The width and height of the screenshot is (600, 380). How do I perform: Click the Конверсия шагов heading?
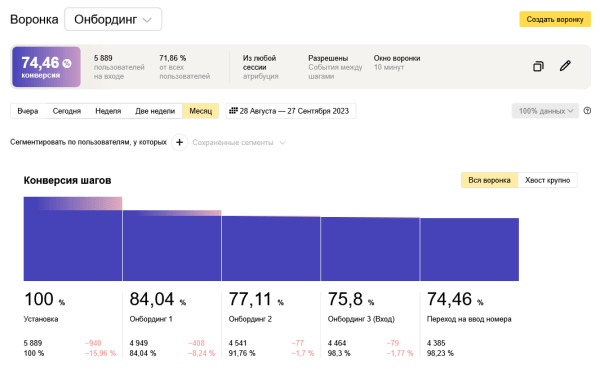[x=67, y=180]
